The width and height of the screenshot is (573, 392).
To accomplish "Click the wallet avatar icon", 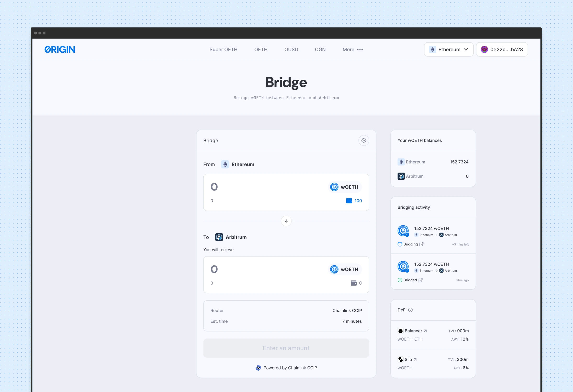I will click(484, 50).
